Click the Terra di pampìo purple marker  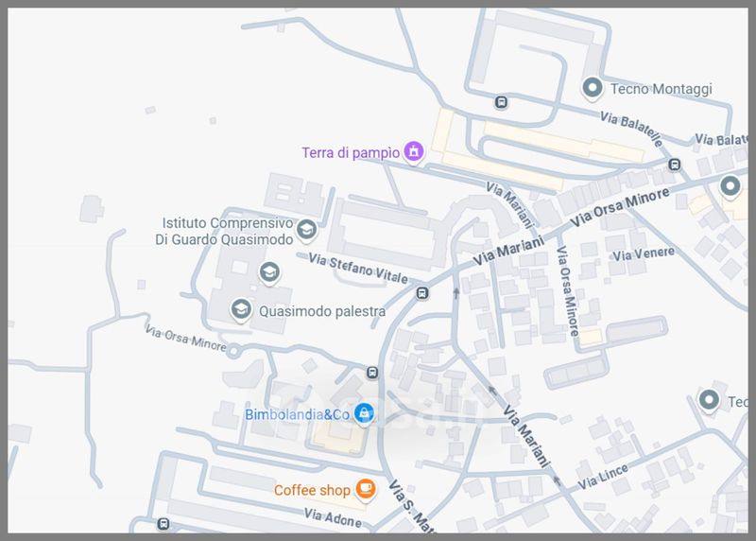point(413,151)
